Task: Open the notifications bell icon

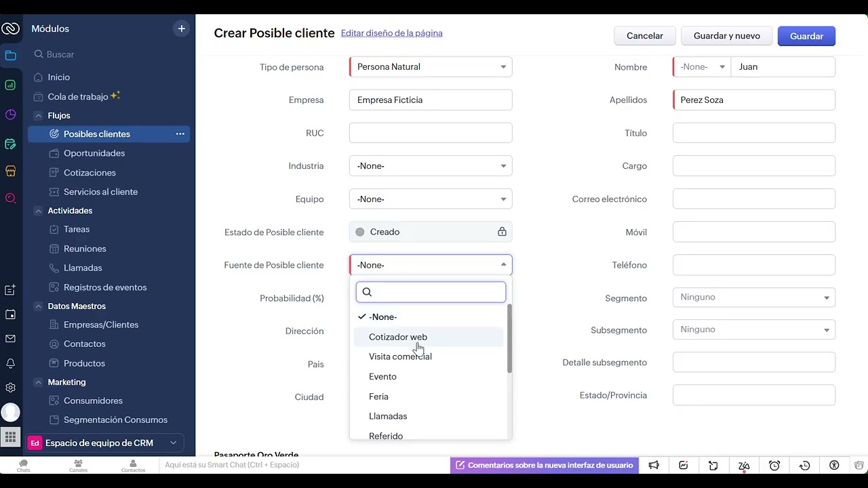Action: point(10,363)
